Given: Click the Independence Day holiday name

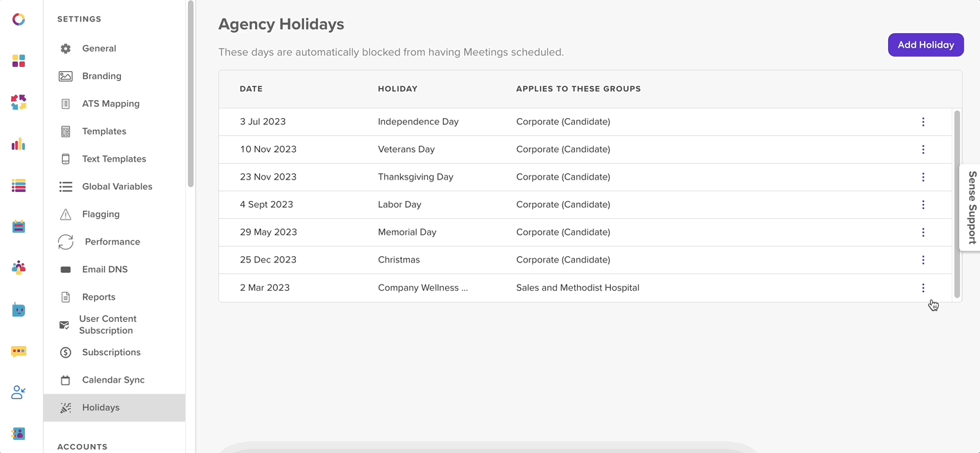Looking at the screenshot, I should pos(418,122).
